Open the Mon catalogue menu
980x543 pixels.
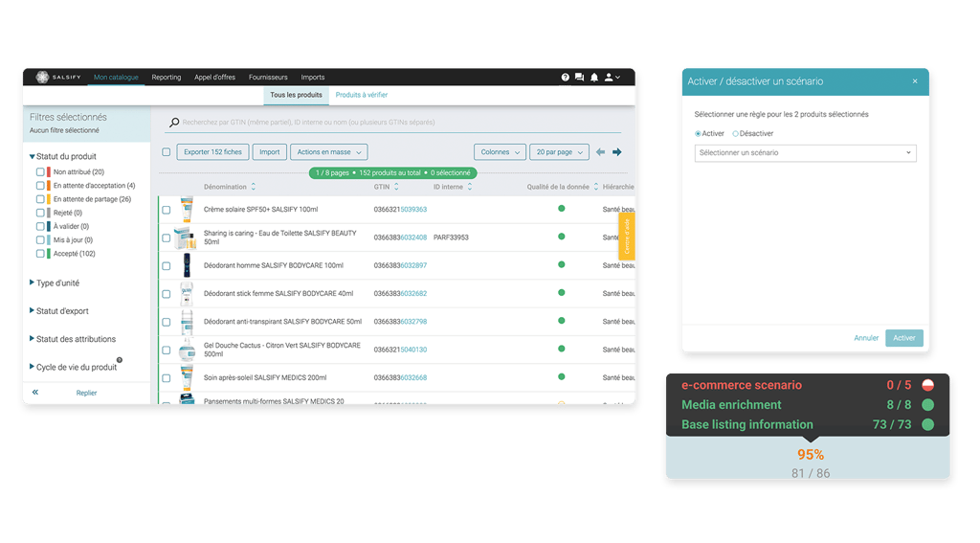coord(116,78)
